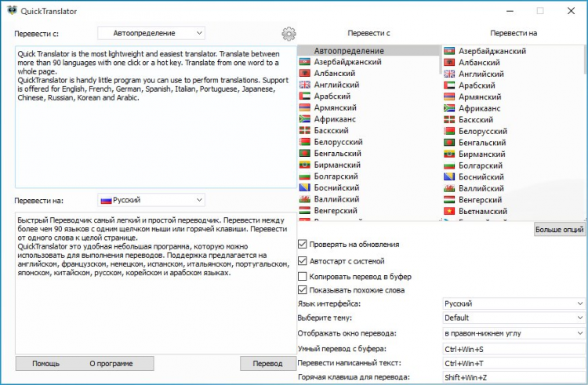Open settings with the gear icon
588x385 pixels.
(289, 34)
